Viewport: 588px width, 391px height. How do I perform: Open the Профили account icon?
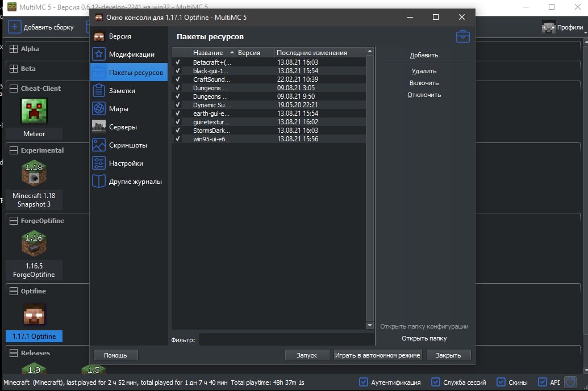coord(549,27)
